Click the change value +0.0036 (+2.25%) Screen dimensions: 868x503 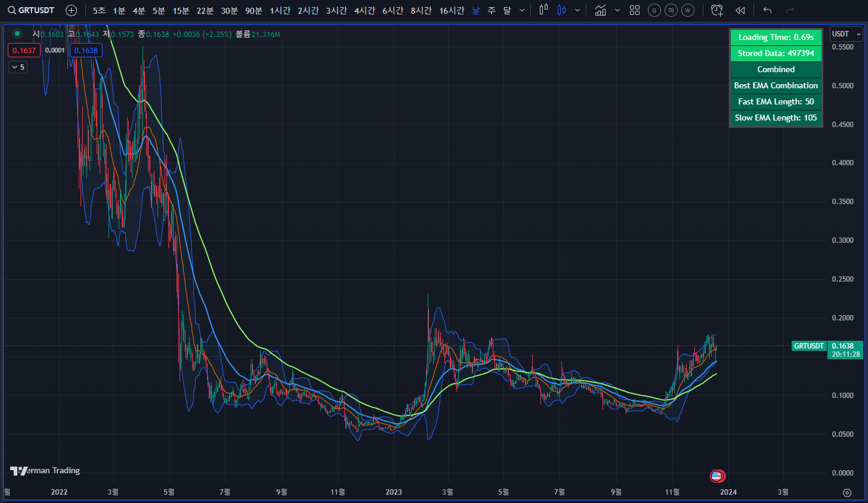click(202, 35)
